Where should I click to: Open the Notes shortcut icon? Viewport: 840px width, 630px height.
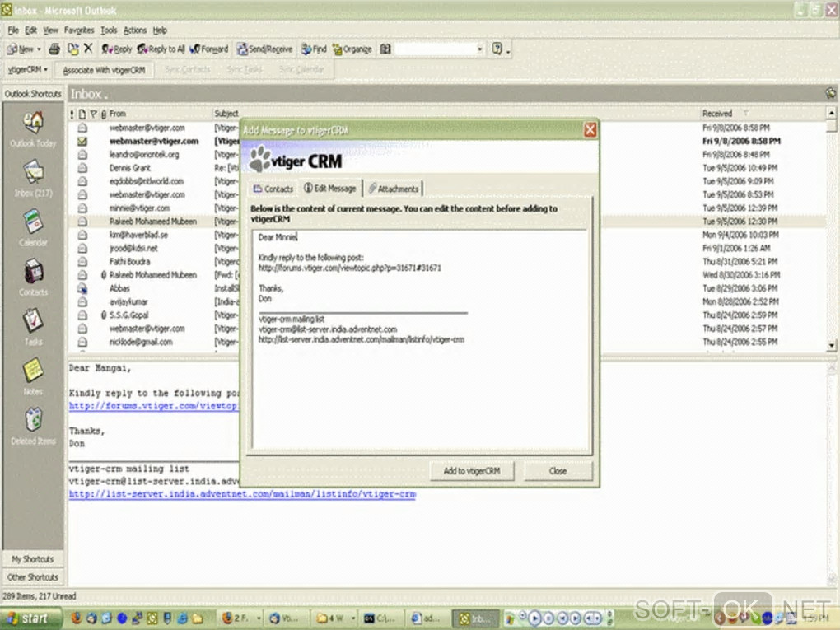coord(33,371)
